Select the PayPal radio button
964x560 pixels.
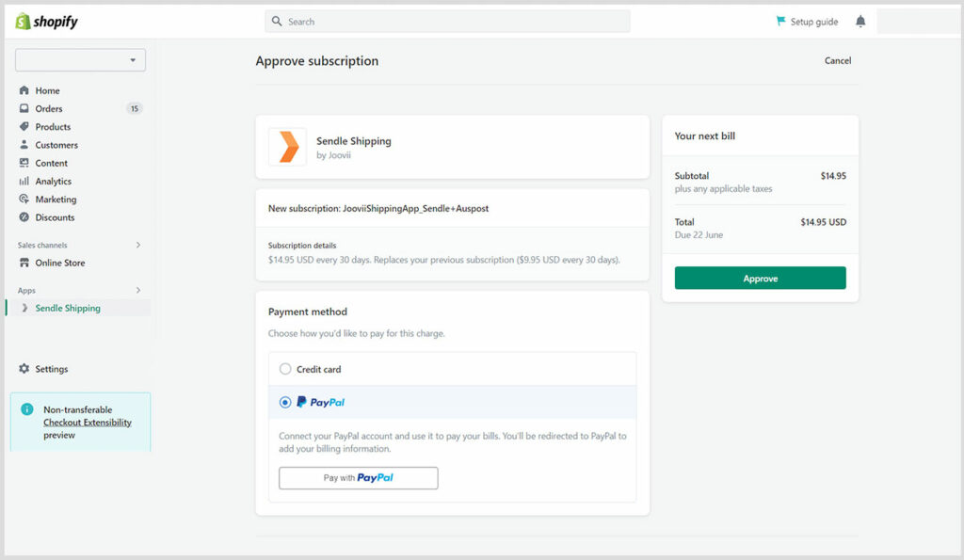(x=285, y=402)
